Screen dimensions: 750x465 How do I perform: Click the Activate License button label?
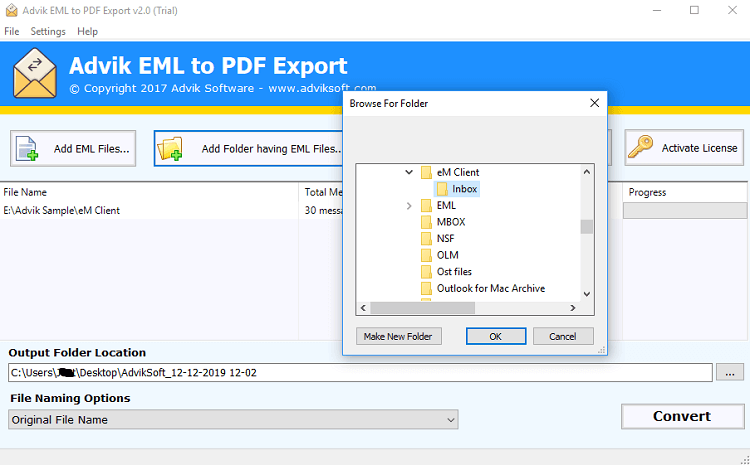pos(699,148)
